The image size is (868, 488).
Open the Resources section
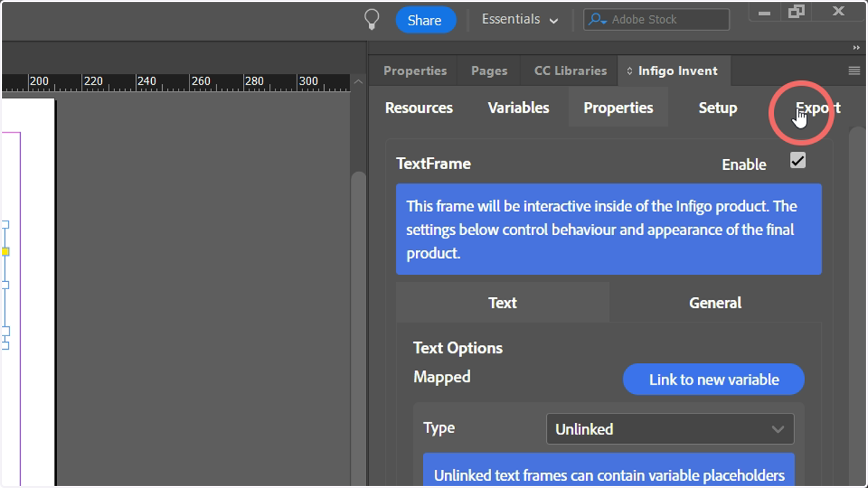[x=419, y=108]
